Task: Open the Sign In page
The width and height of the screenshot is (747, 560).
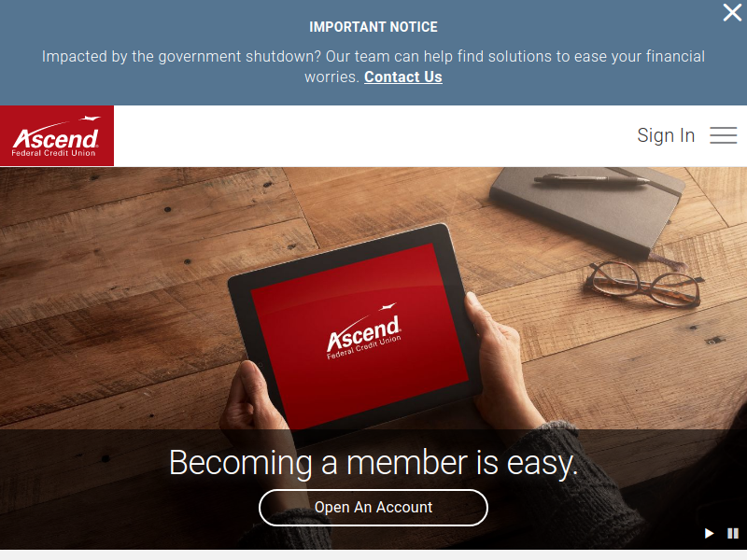Action: click(x=666, y=135)
